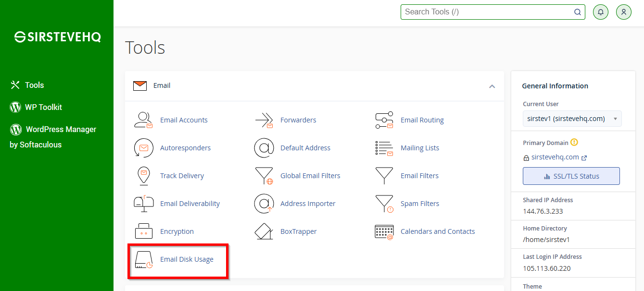
Task: Click the SSL/TLS Status button
Action: pos(571,176)
